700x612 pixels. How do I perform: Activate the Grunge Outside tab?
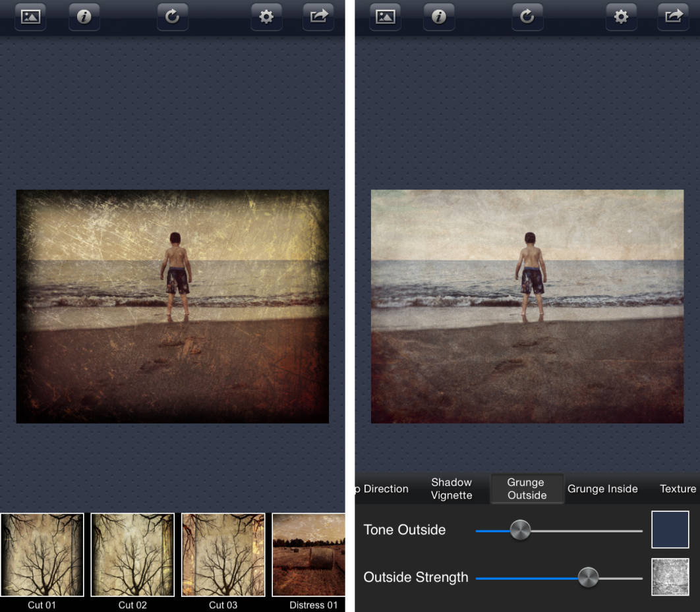click(x=527, y=489)
